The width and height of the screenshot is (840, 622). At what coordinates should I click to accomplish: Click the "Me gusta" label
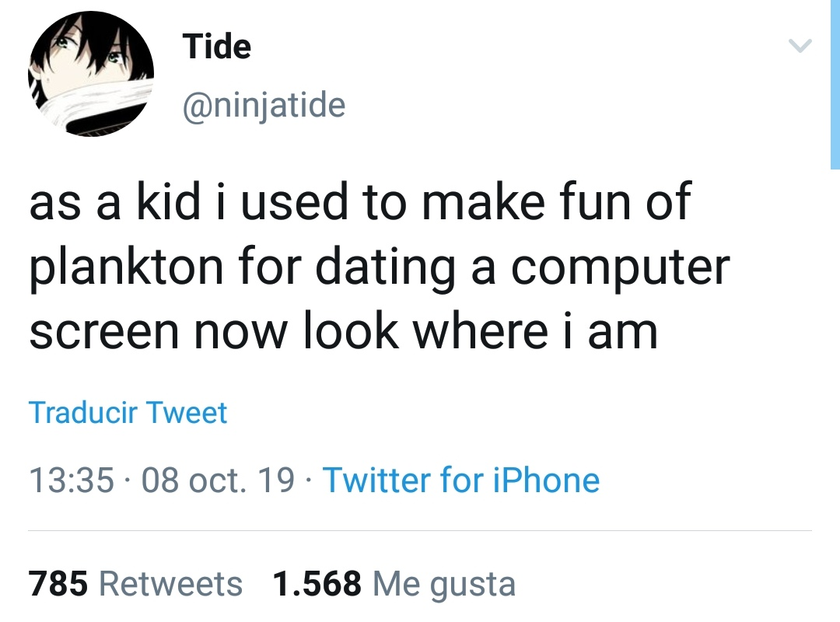443,583
